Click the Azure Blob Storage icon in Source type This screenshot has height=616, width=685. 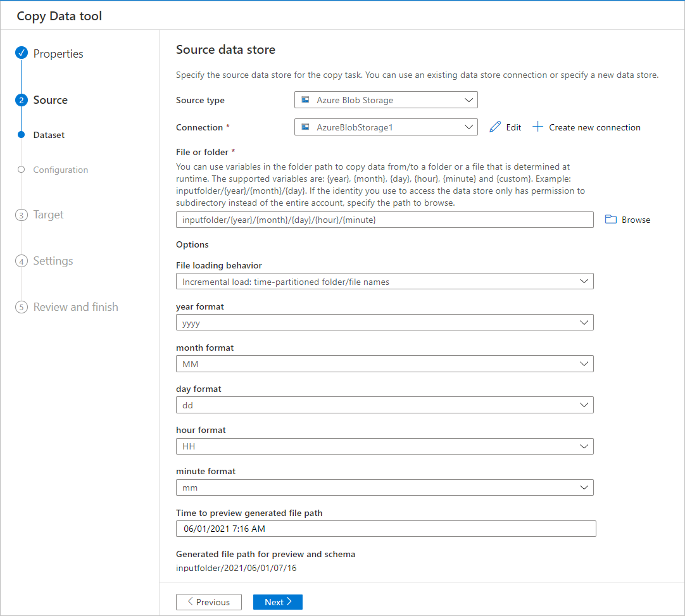tap(306, 99)
